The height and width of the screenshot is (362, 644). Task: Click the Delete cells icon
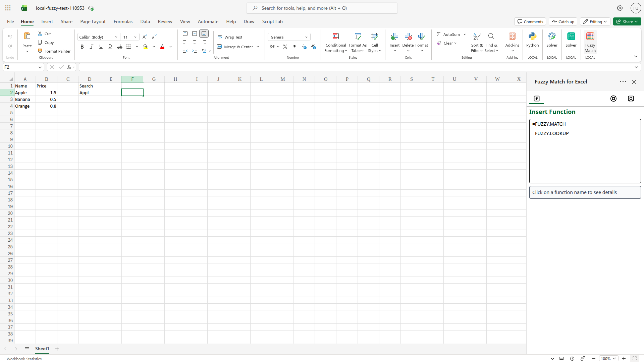click(x=408, y=36)
